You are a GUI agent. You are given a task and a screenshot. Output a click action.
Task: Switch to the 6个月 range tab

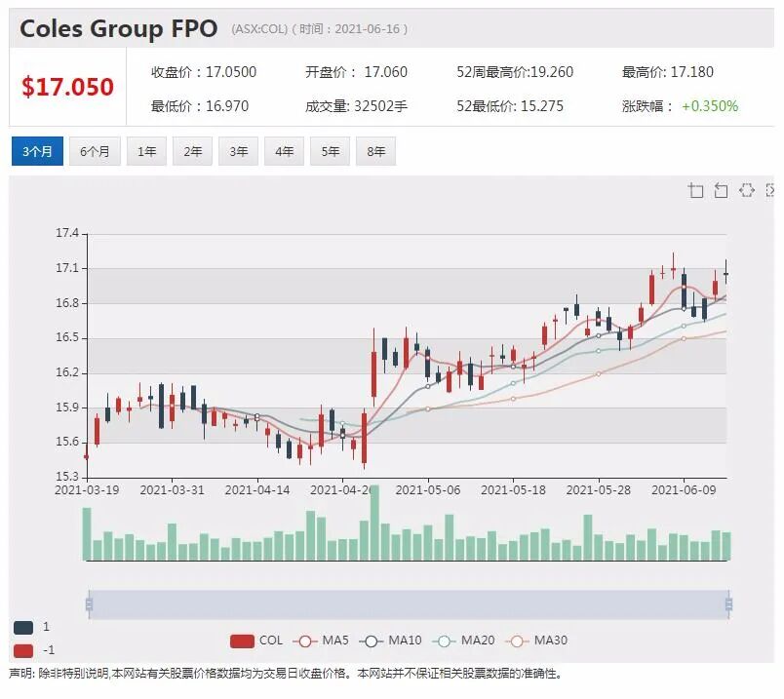pos(95,151)
